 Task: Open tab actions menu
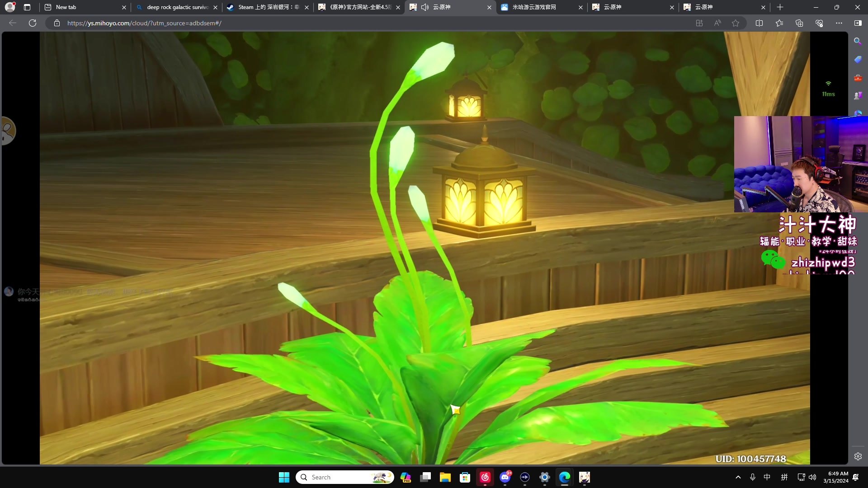27,7
